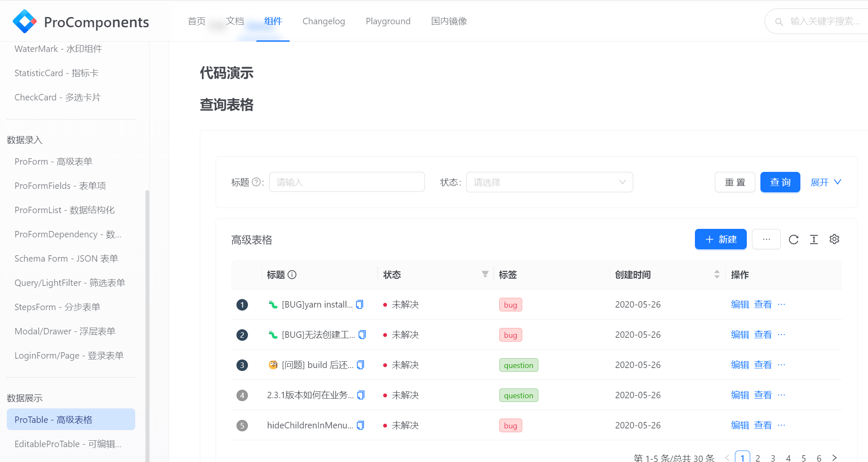Open more actions for [BUG]无法创建工 row

[x=782, y=335]
